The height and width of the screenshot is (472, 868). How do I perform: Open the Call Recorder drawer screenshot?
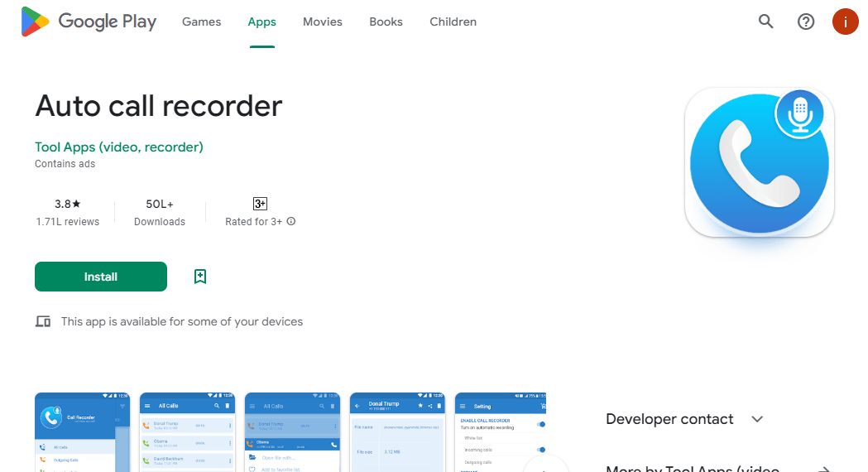coord(83,432)
